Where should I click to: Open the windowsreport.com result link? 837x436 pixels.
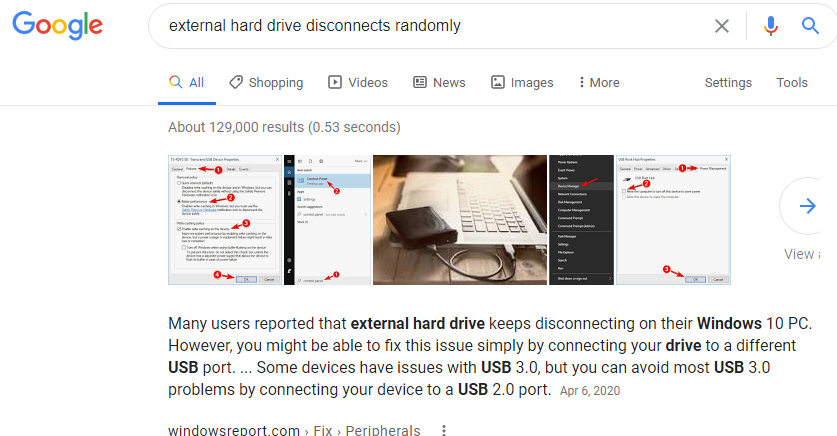234,430
